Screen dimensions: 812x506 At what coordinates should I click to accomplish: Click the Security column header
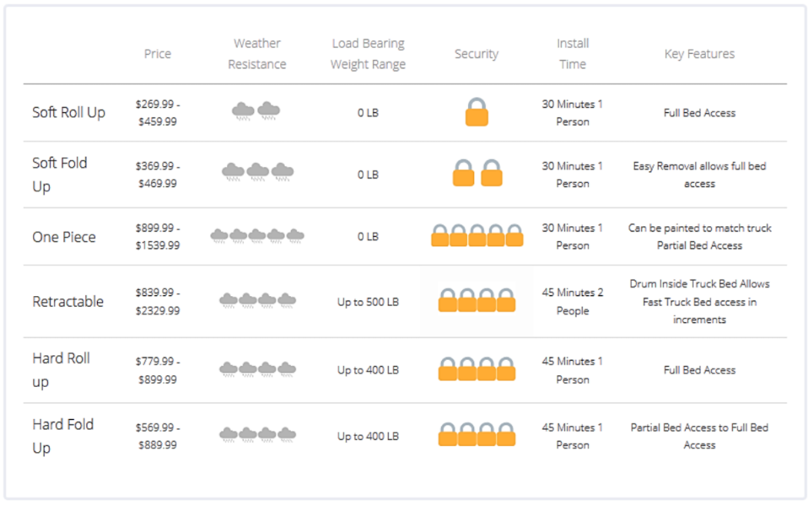tap(476, 54)
